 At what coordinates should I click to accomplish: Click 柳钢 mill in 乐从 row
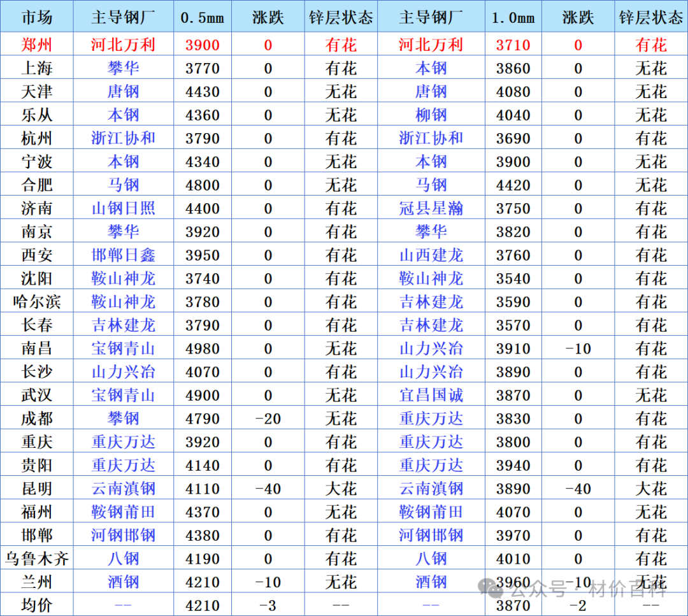coord(431,115)
